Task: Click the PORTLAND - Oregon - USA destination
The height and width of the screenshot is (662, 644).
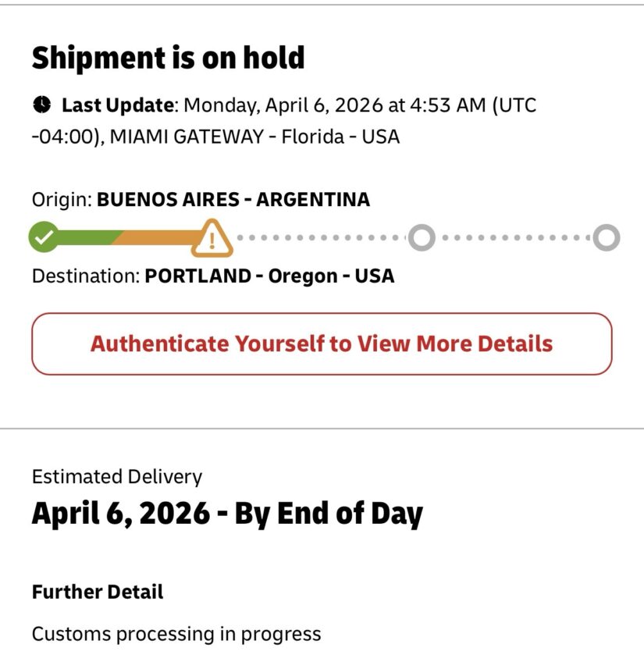Action: pyautogui.click(x=269, y=276)
